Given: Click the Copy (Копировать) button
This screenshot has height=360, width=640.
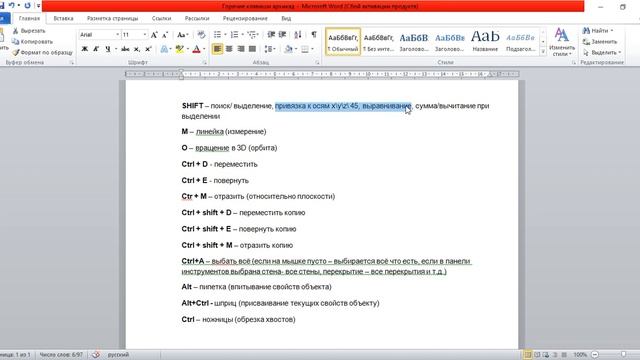Looking at the screenshot, I should [x=32, y=42].
